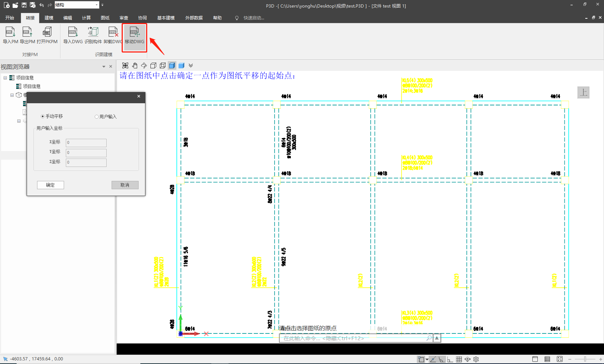Switch to the 建模 ribbon tab

[x=49, y=18]
